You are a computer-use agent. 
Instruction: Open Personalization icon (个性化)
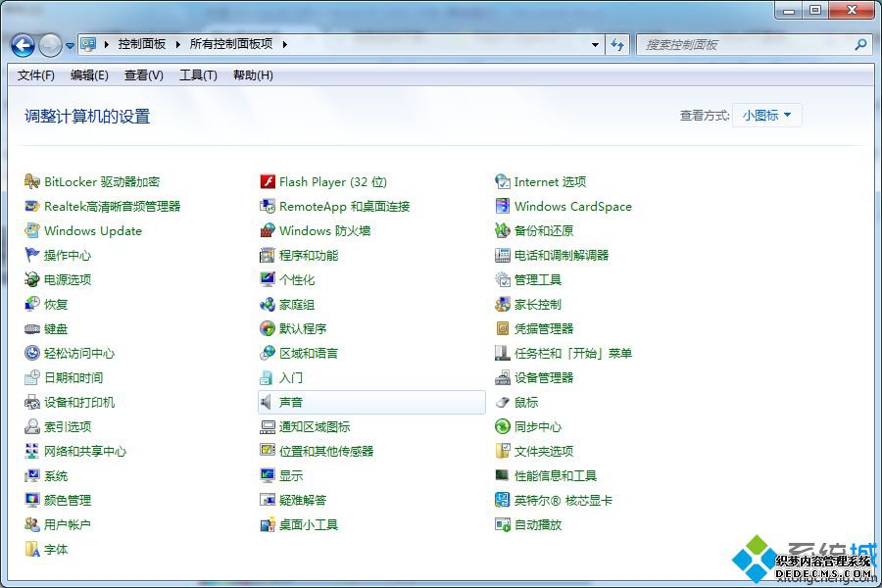268,279
